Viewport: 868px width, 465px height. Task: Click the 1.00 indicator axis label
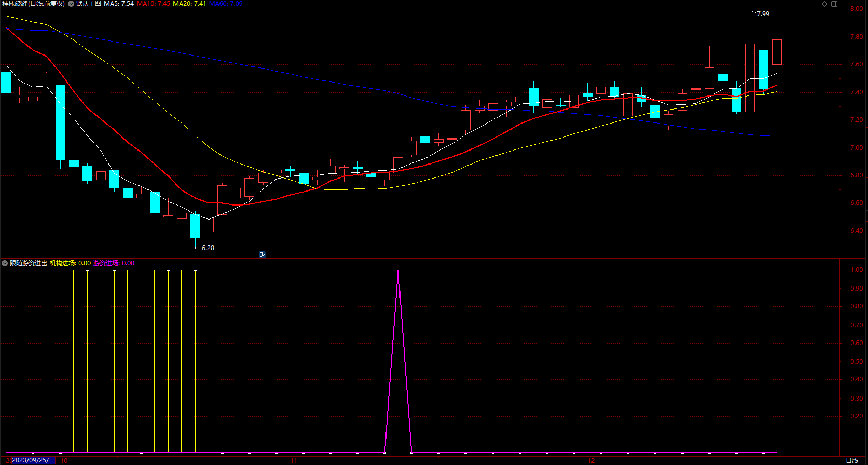(x=857, y=270)
